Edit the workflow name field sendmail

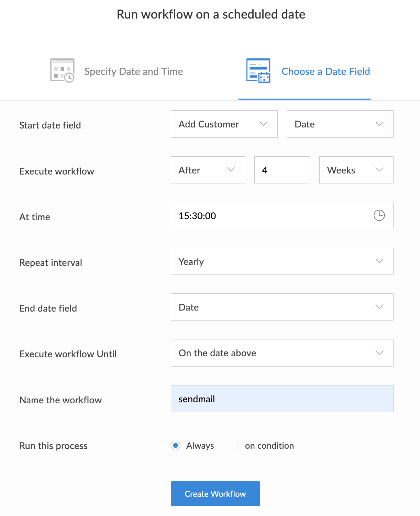(281, 399)
